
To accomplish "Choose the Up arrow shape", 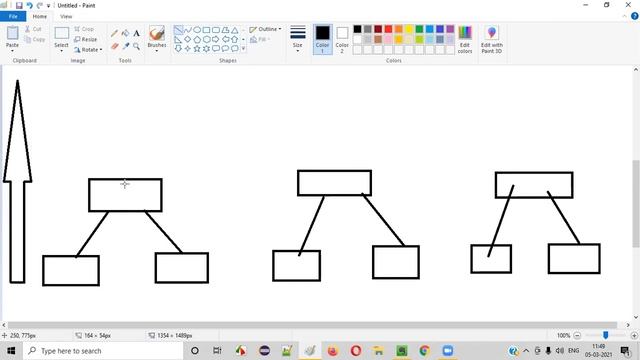I will [x=235, y=39].
